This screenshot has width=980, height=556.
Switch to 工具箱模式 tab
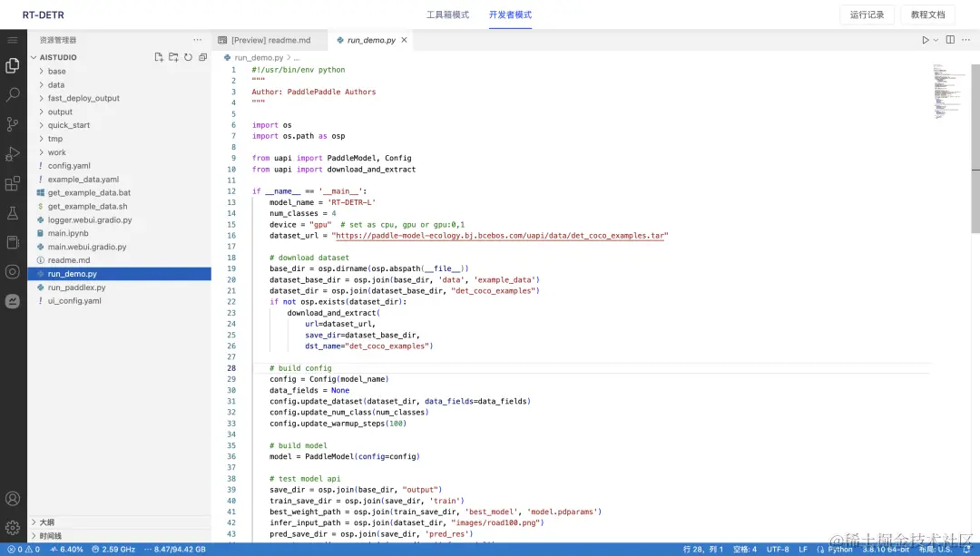pos(447,15)
